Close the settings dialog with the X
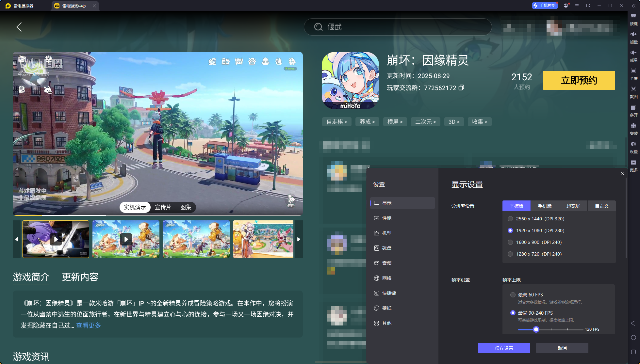 click(x=622, y=173)
